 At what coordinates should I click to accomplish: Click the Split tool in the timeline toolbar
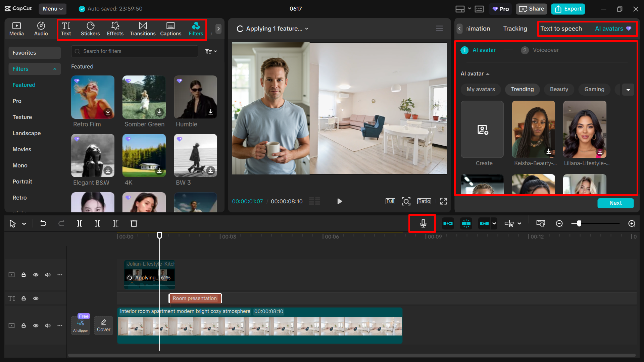click(79, 223)
